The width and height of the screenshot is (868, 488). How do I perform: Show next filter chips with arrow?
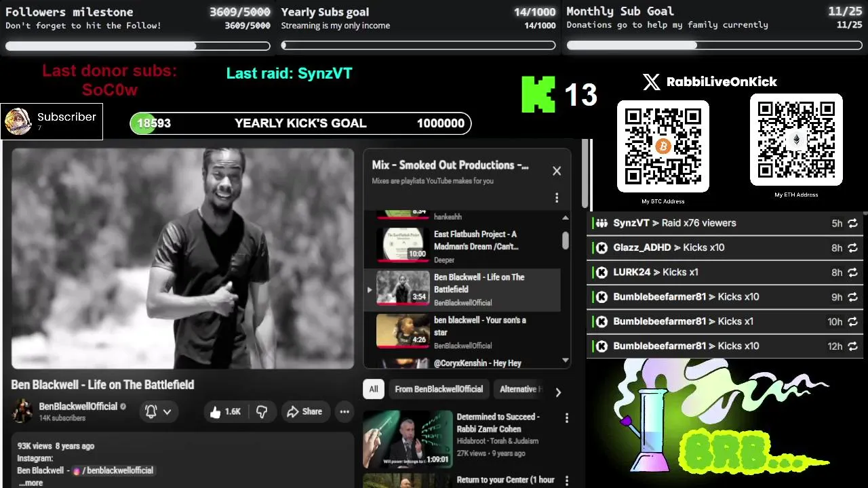[x=558, y=392]
